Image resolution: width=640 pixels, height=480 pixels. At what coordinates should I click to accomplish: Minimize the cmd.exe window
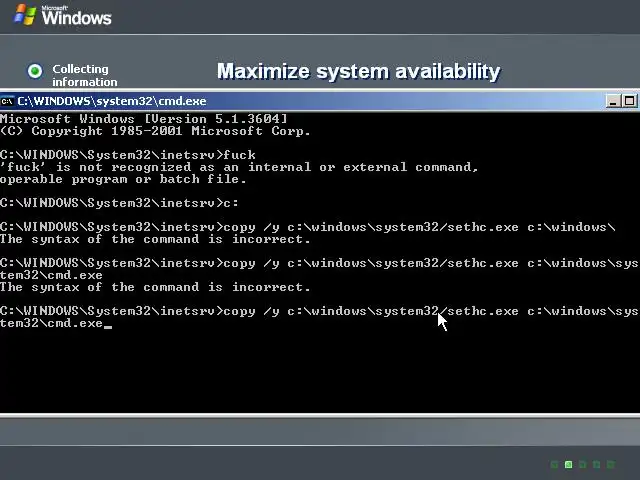612,101
